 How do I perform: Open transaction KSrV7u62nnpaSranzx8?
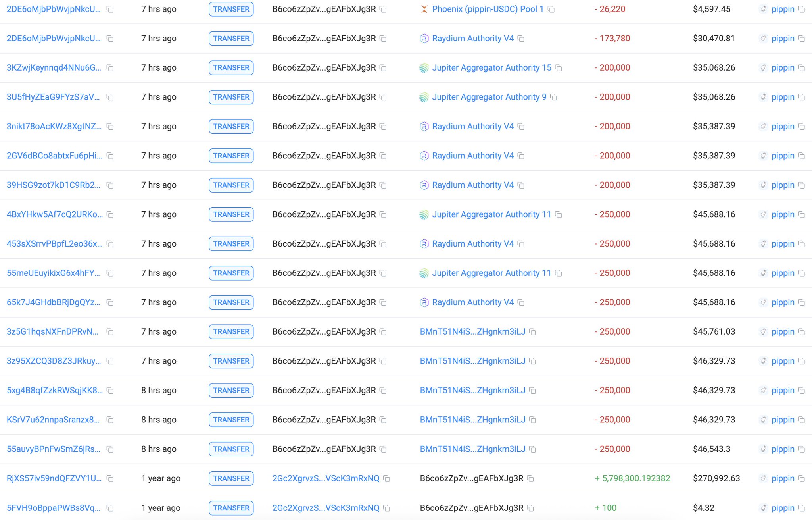(x=53, y=420)
